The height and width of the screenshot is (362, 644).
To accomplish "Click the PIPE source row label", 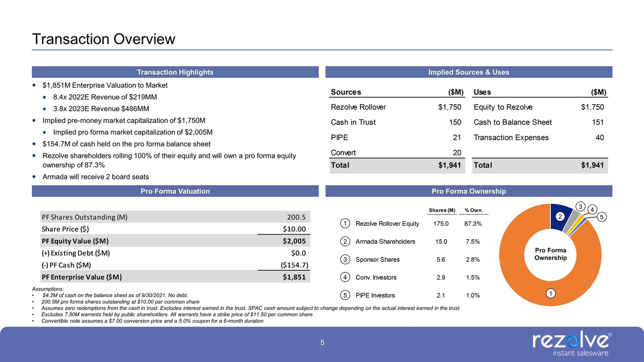I will coord(339,138).
